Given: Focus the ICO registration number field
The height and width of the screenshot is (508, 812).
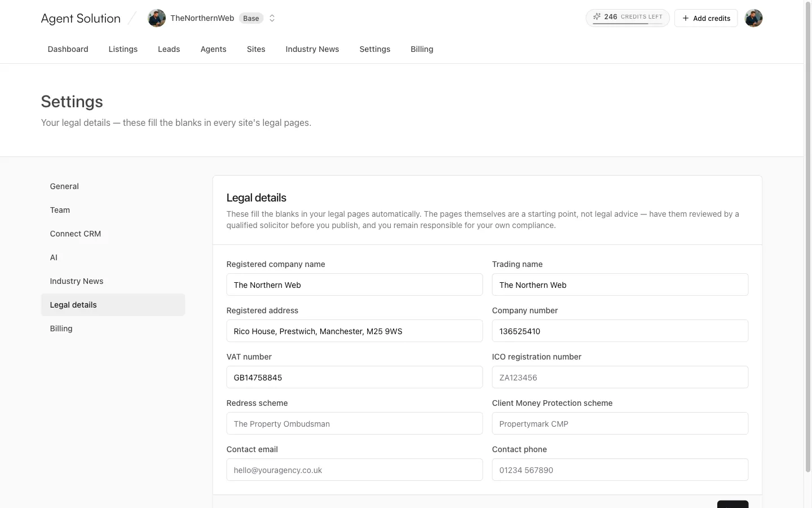Looking at the screenshot, I should (x=620, y=377).
